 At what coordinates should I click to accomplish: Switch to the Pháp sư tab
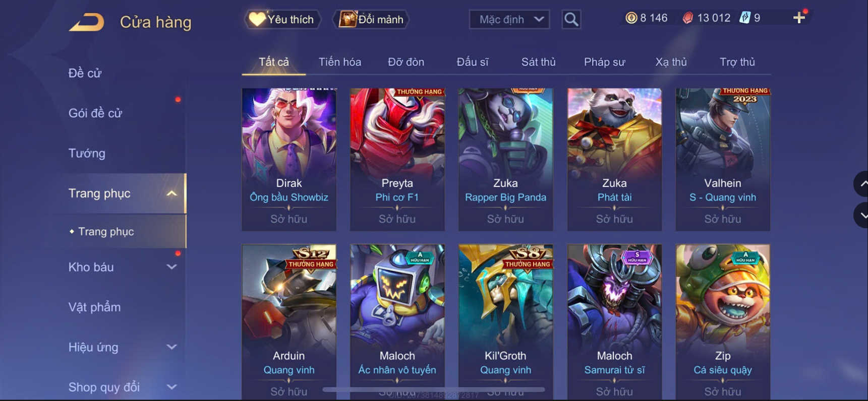(x=604, y=62)
